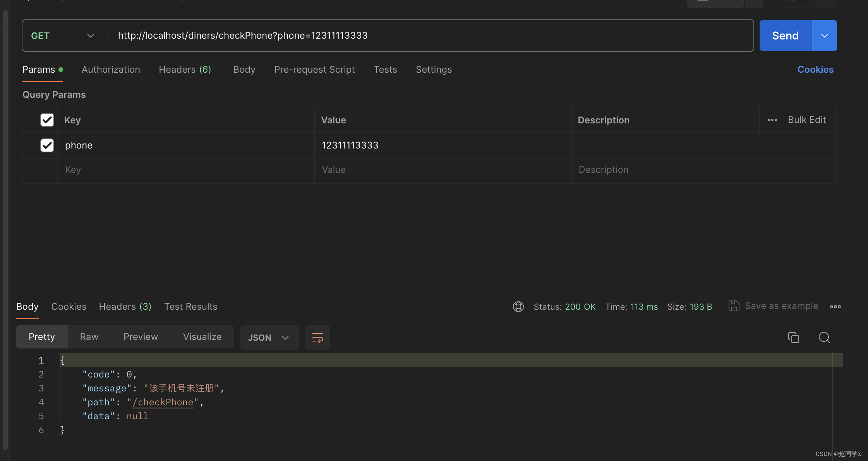
Task: Click the request URL input field
Action: 426,36
